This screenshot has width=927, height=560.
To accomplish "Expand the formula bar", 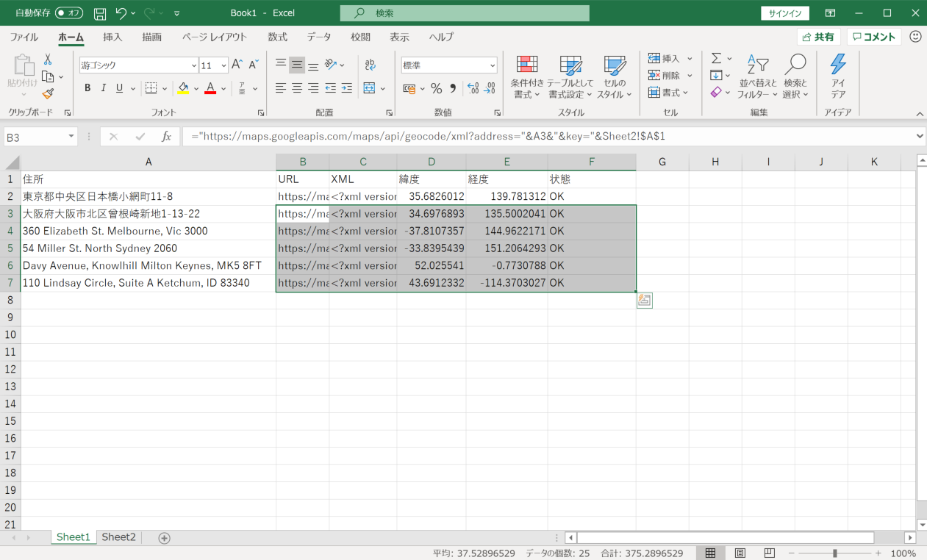I will pos(920,136).
